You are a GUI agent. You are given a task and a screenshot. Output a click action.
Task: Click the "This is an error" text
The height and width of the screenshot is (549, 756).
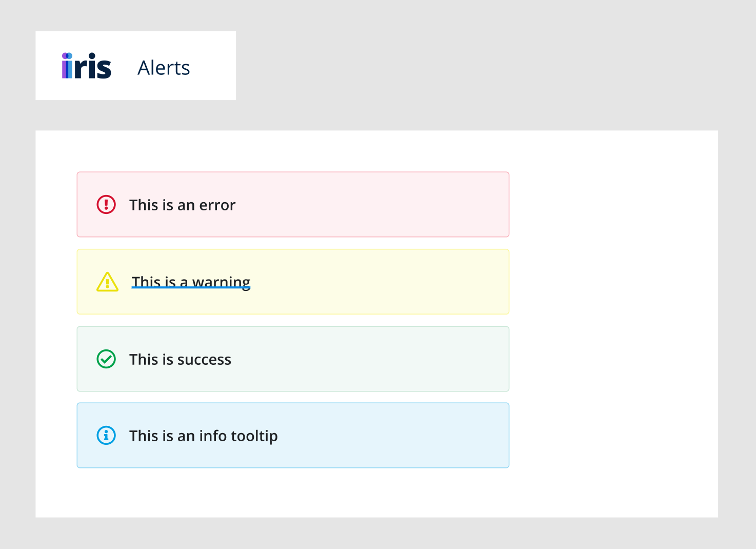click(x=182, y=205)
